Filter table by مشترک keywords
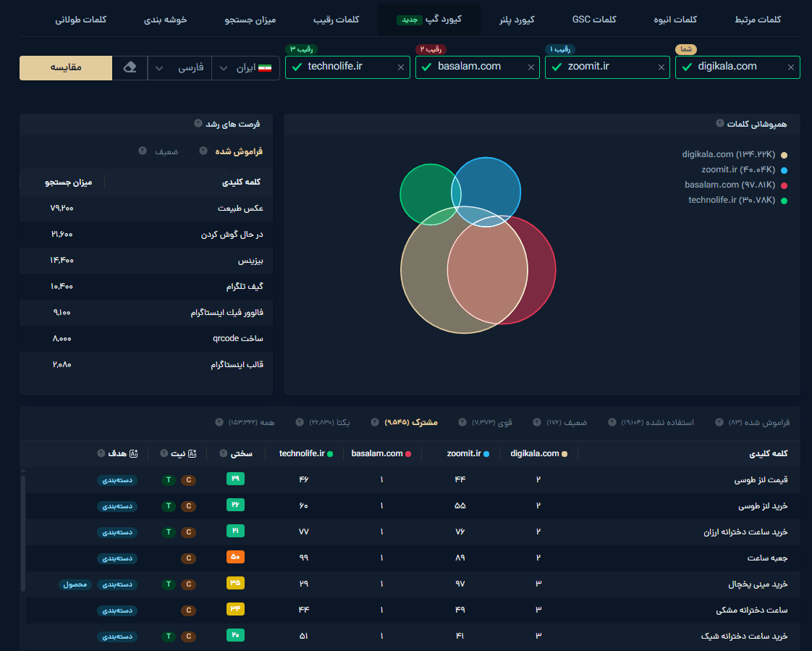 tap(411, 422)
